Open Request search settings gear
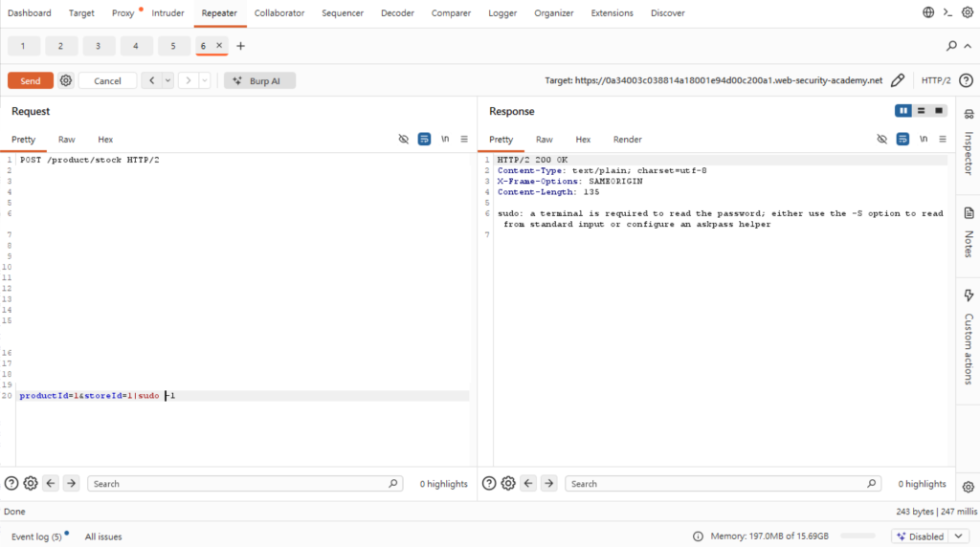The width and height of the screenshot is (980, 547). coord(30,483)
